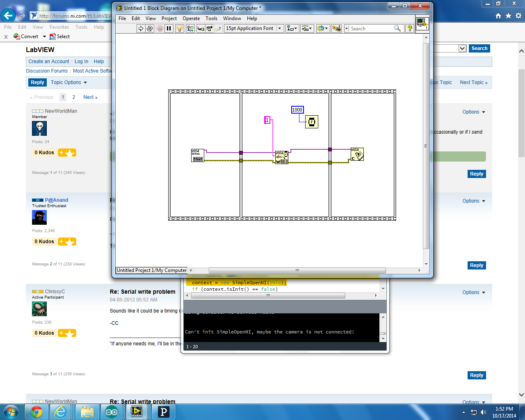Click Discussion Forums breadcrumb link
The image size is (525, 420).
(x=47, y=71)
